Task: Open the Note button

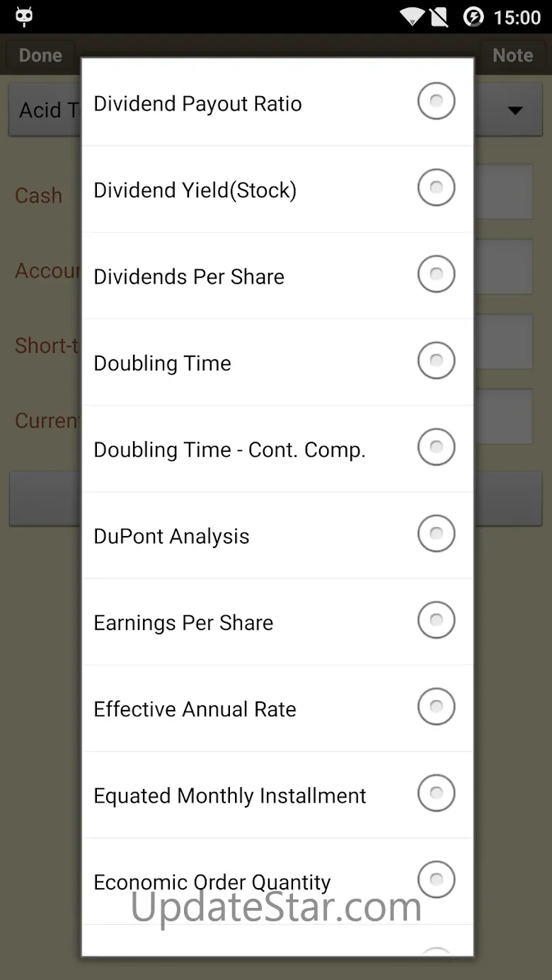Action: 512,55
